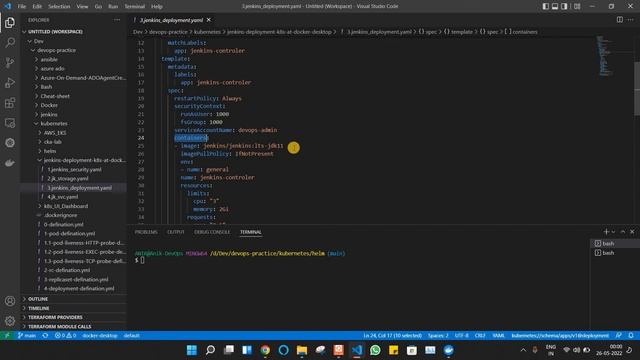Maximize the terminal panel size
The image size is (640, 360).
click(x=622, y=232)
